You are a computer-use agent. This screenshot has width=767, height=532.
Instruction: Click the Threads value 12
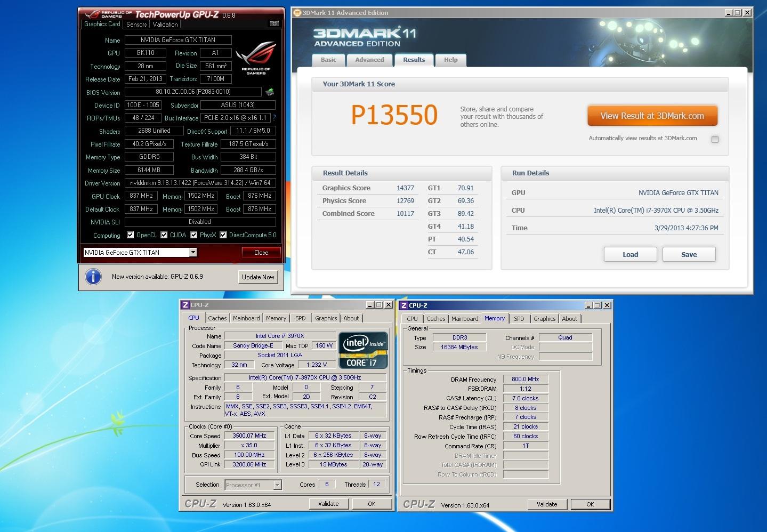tap(376, 484)
